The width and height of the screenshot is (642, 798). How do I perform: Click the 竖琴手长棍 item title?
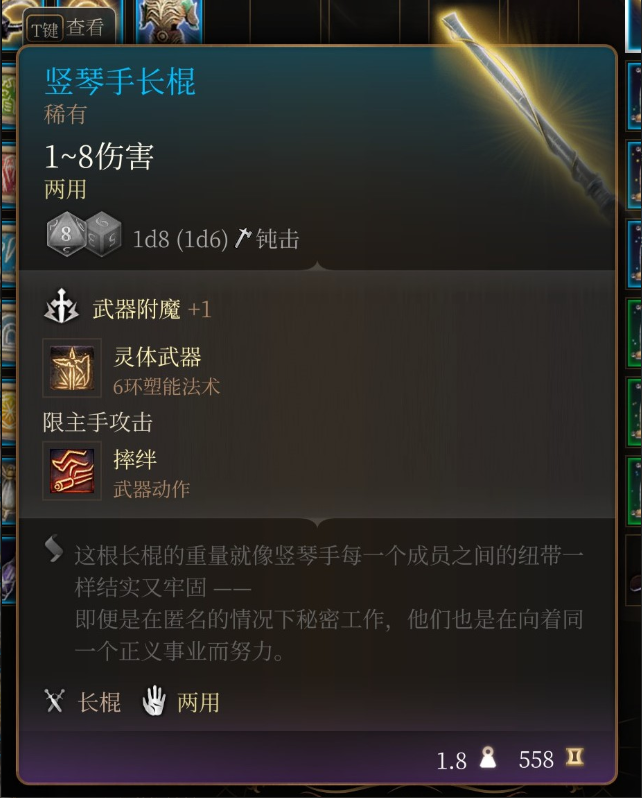click(120, 81)
